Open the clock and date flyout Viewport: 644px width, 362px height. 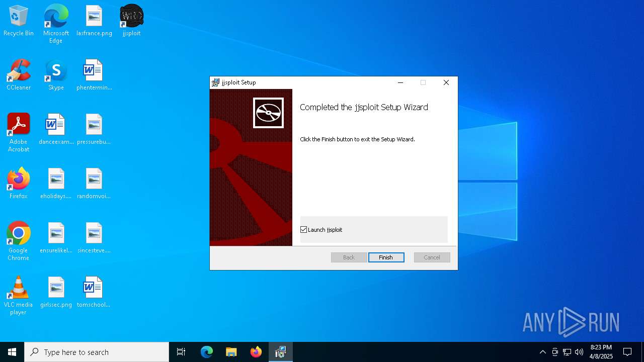(601, 352)
